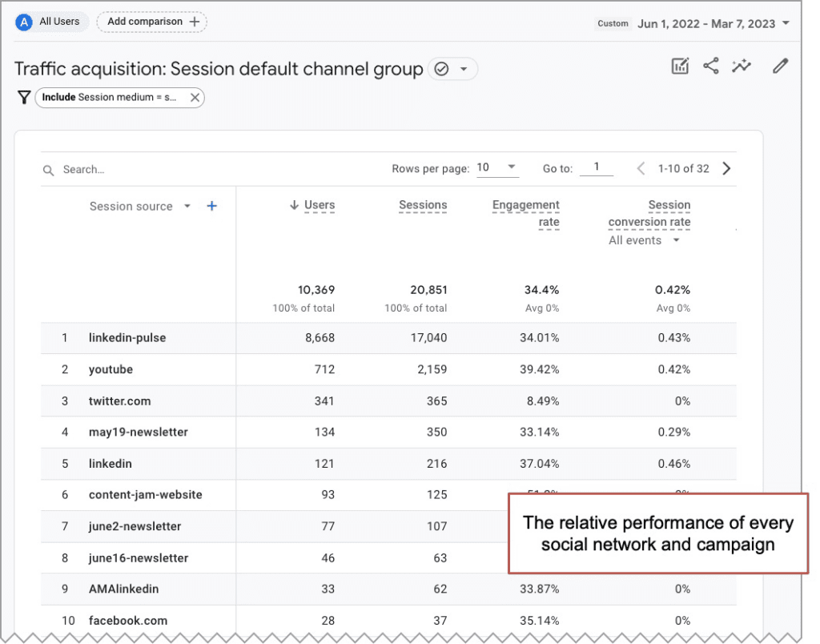
Task: Open Insights with the sparkle icon
Action: [742, 66]
